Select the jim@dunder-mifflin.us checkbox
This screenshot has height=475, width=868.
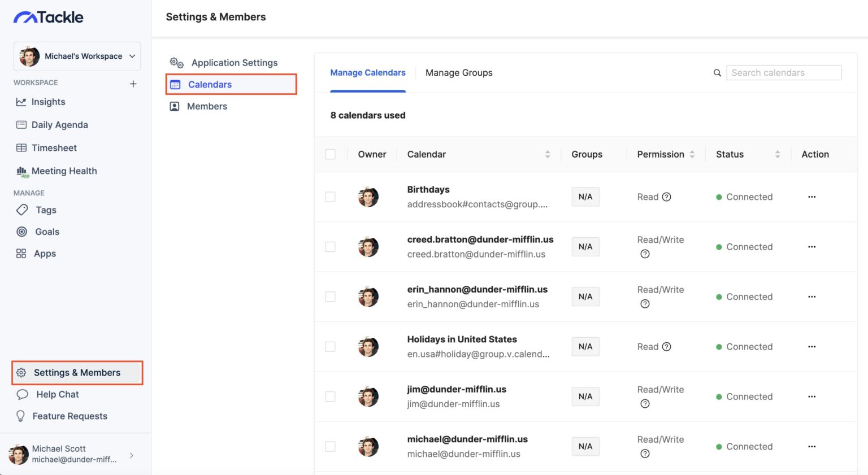(x=331, y=396)
